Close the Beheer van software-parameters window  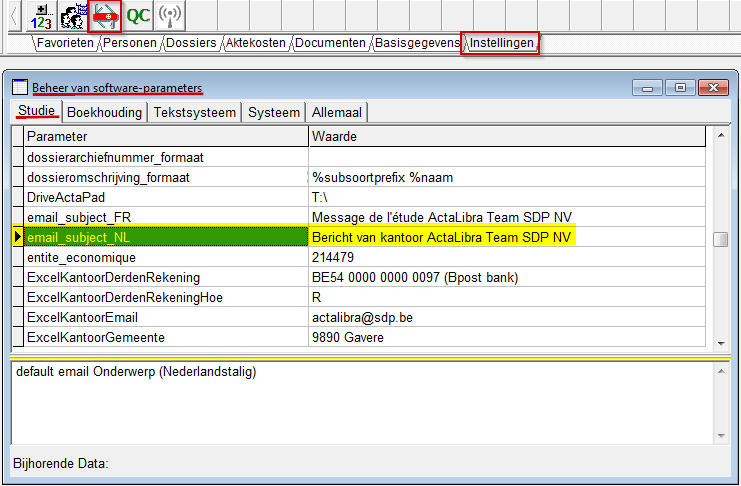(x=713, y=88)
